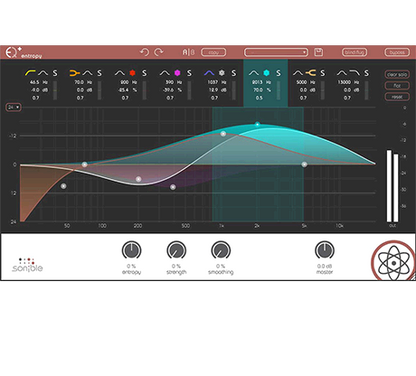Viewport: 416px width, 376px height.
Task: Select bell filter type on 390 Hz band
Action: [165, 73]
